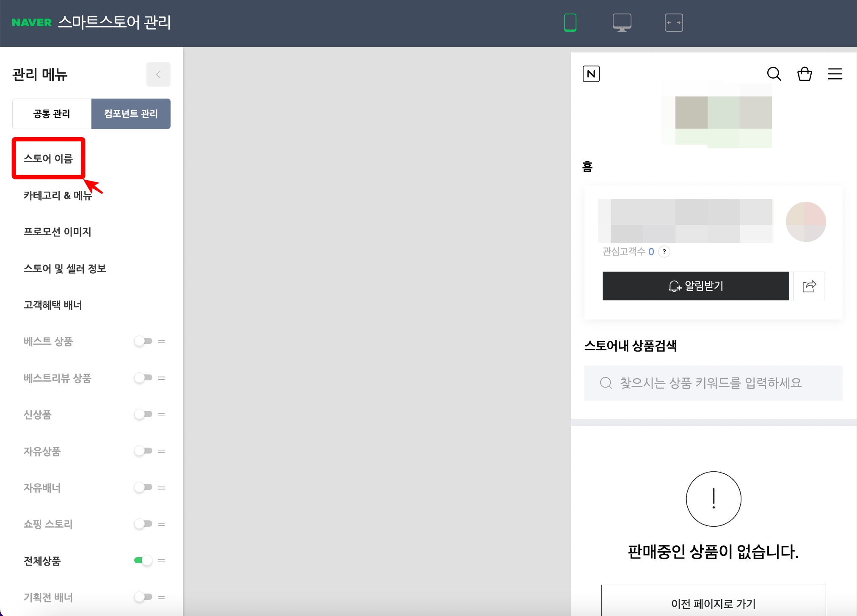Turn off the 전체상품 toggle
The width and height of the screenshot is (857, 616).
point(143,561)
